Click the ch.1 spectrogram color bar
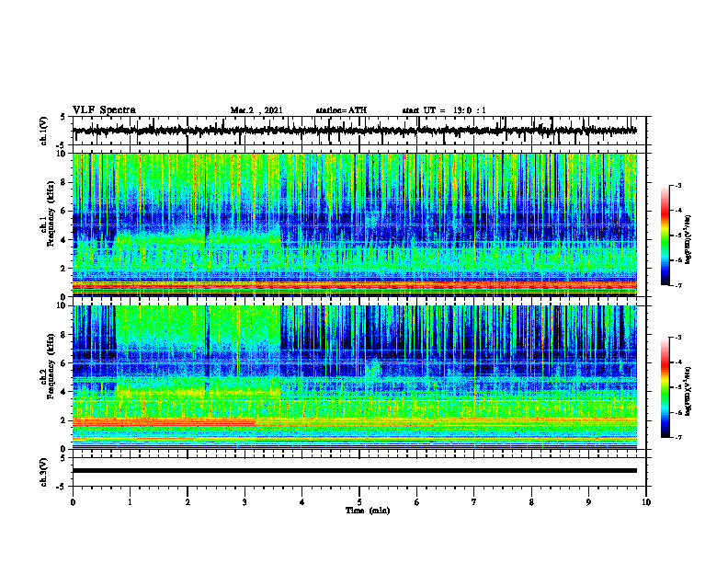Image resolution: width=728 pixels, height=563 pixels. pyautogui.click(x=665, y=236)
